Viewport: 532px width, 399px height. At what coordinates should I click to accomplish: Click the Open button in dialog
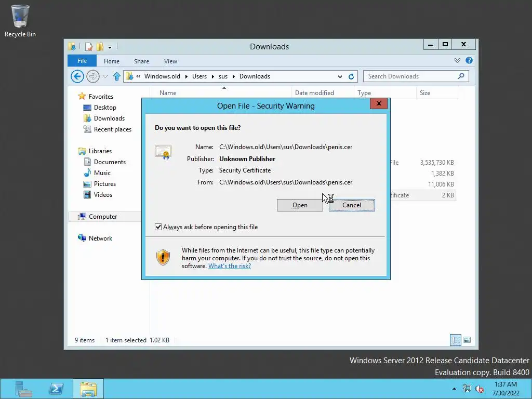tap(300, 205)
